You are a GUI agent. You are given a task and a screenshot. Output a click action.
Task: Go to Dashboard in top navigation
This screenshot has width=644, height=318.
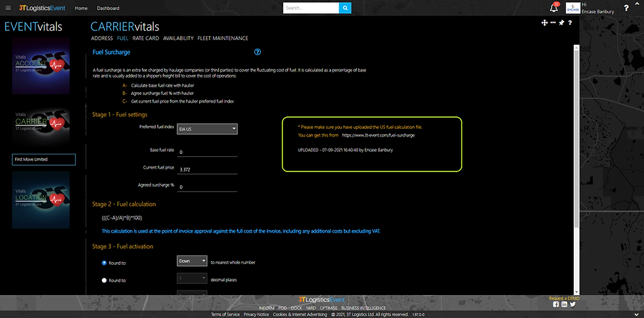108,9
